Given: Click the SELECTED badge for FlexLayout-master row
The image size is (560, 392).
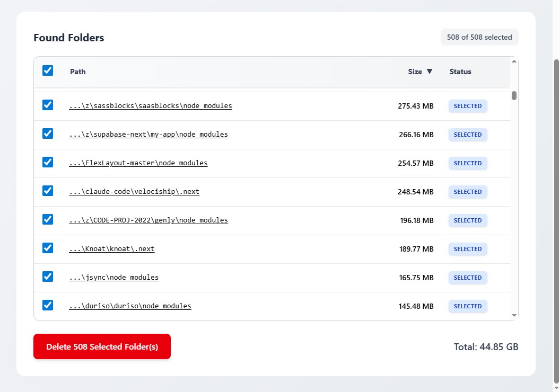Looking at the screenshot, I should [468, 163].
